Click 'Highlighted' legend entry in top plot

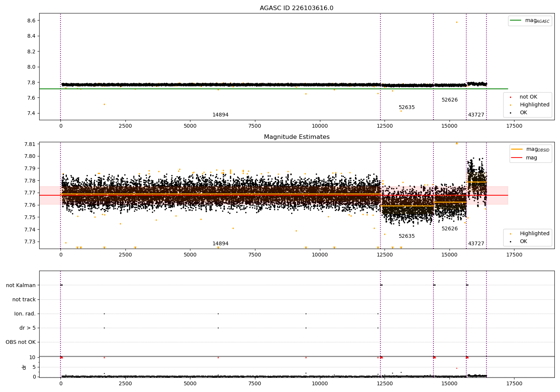[530, 105]
